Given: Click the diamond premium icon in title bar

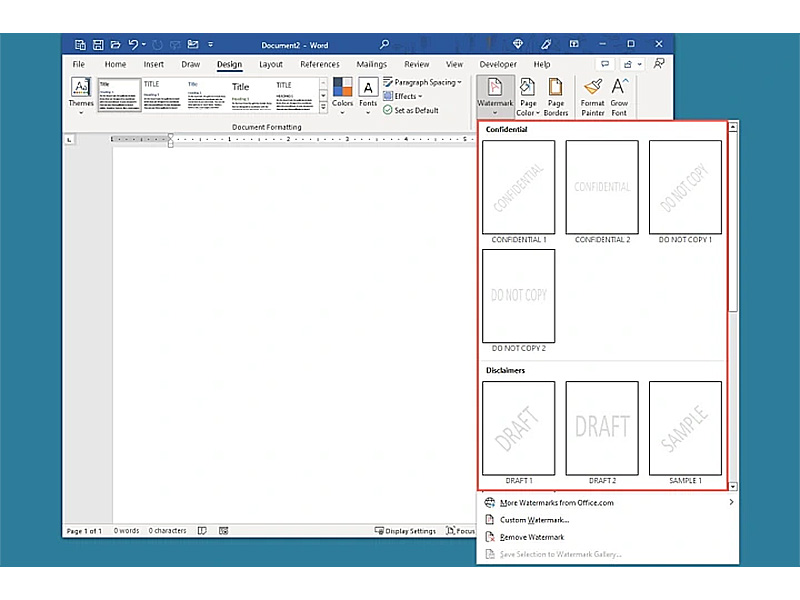Looking at the screenshot, I should [x=517, y=44].
